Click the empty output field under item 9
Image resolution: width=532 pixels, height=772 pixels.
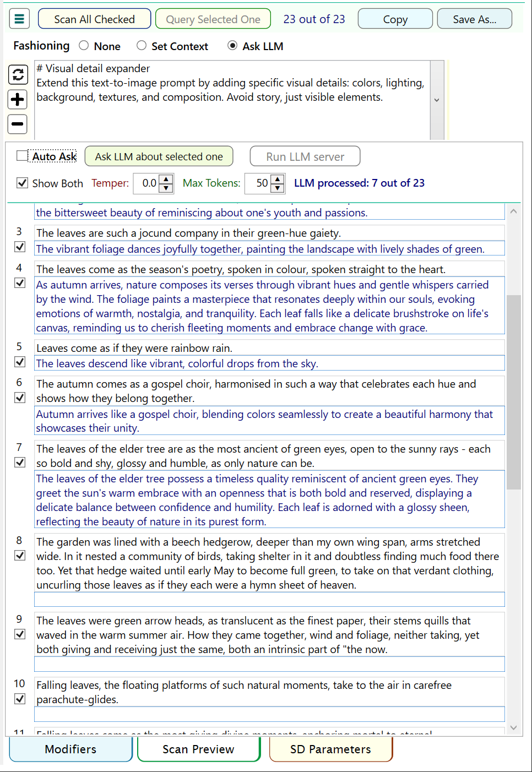(x=269, y=664)
